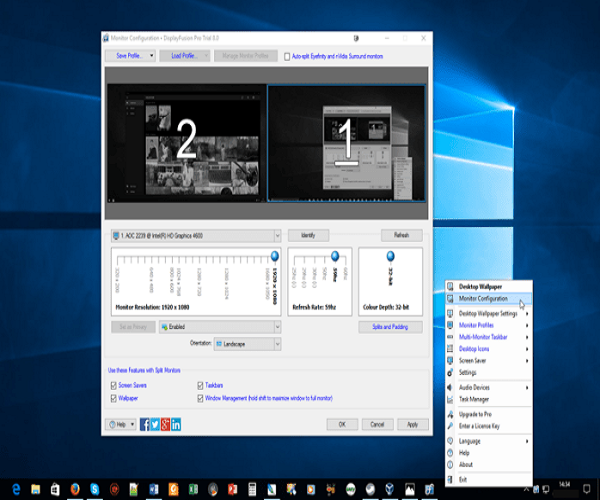Open About from the tray menu

pos(466,465)
